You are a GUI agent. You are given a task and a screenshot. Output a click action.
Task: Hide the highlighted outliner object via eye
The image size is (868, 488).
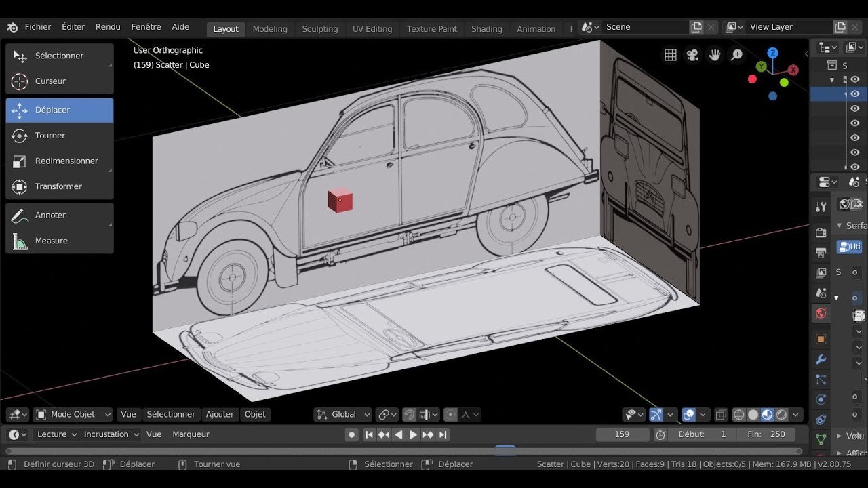[x=855, y=94]
